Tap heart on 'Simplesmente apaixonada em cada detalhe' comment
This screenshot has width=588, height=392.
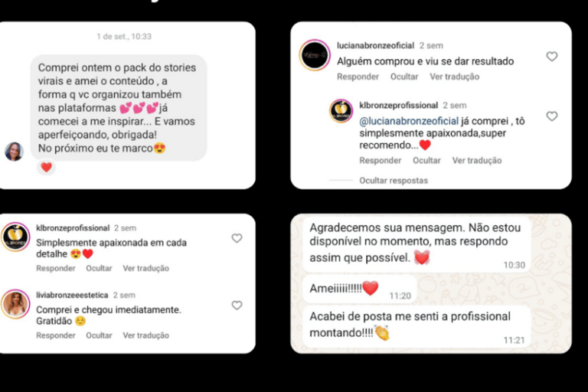[x=237, y=238]
